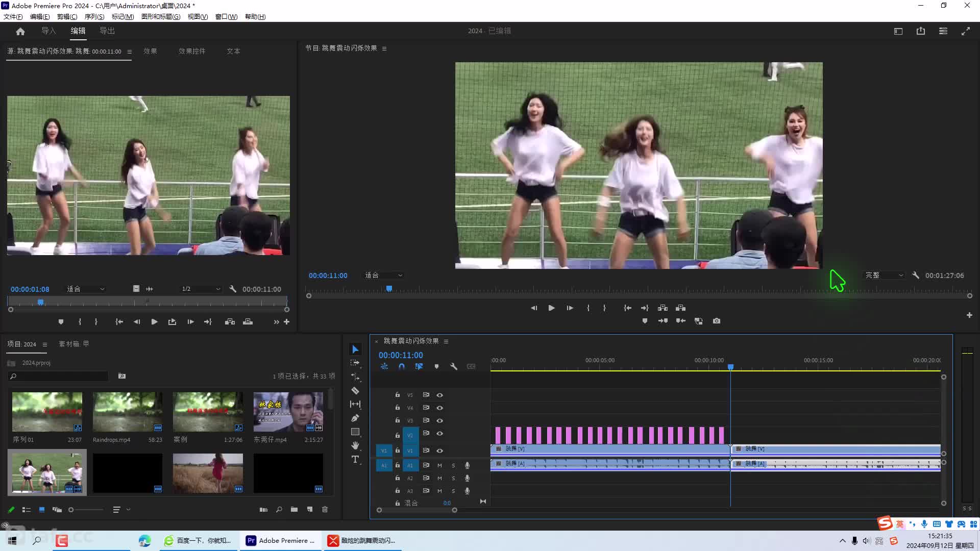The image size is (980, 551).
Task: Click the New Item icon in Project panel
Action: tap(310, 509)
